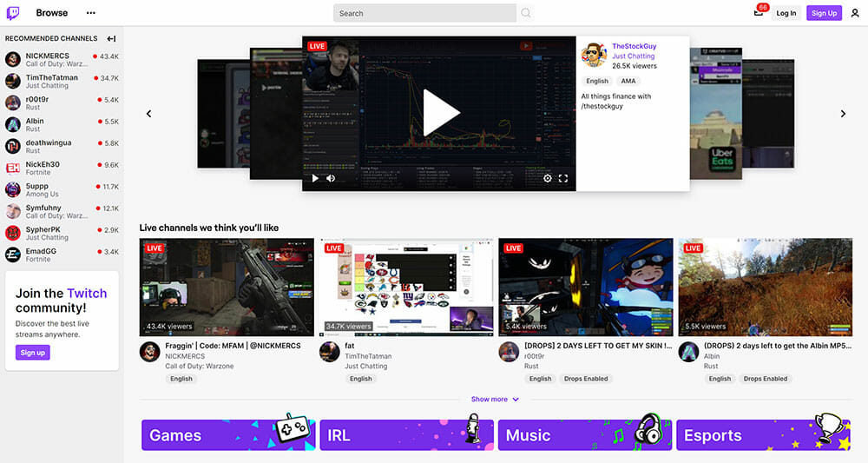Viewport: 868px width, 463px height.
Task: Open video settings gear icon
Action: coord(548,178)
